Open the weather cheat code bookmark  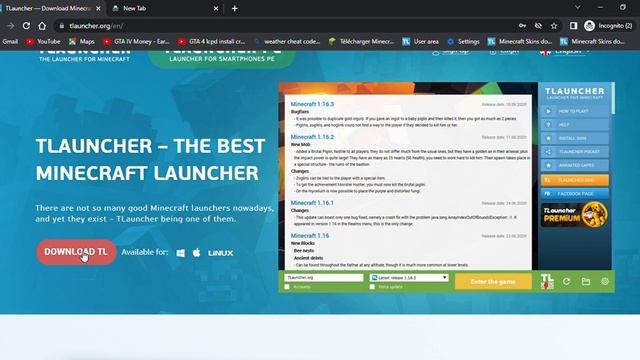pos(287,41)
